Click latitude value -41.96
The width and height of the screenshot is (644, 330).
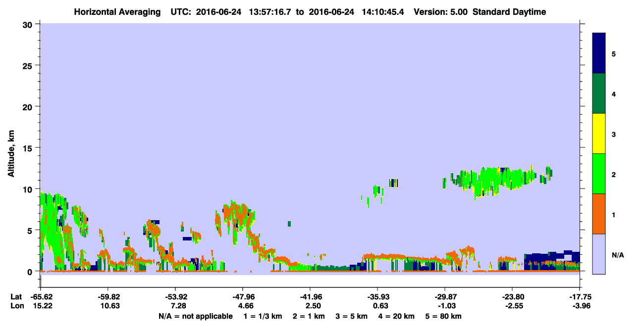click(310, 297)
